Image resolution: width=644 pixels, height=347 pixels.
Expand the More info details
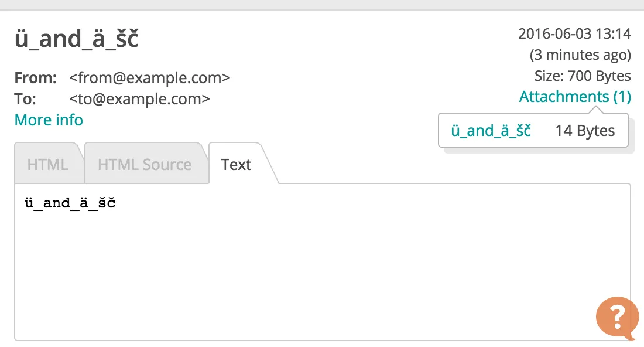pos(49,120)
